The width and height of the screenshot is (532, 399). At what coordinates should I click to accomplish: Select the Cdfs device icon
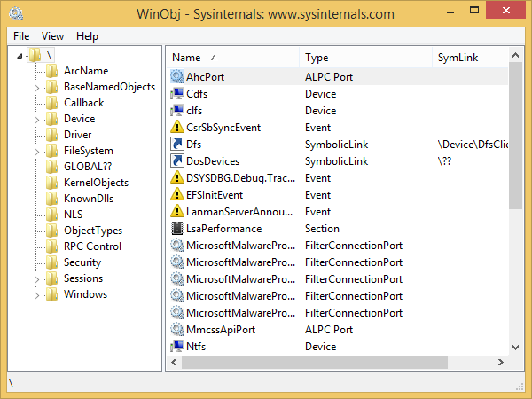(176, 94)
